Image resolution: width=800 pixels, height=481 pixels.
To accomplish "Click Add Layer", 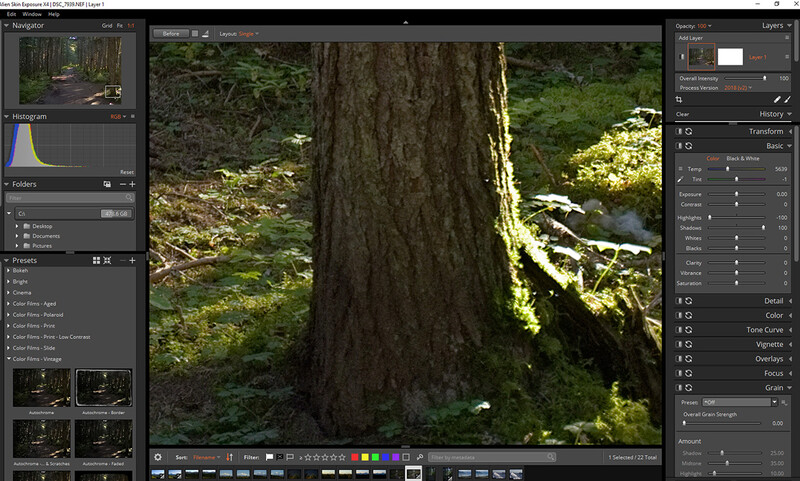I will [x=690, y=38].
